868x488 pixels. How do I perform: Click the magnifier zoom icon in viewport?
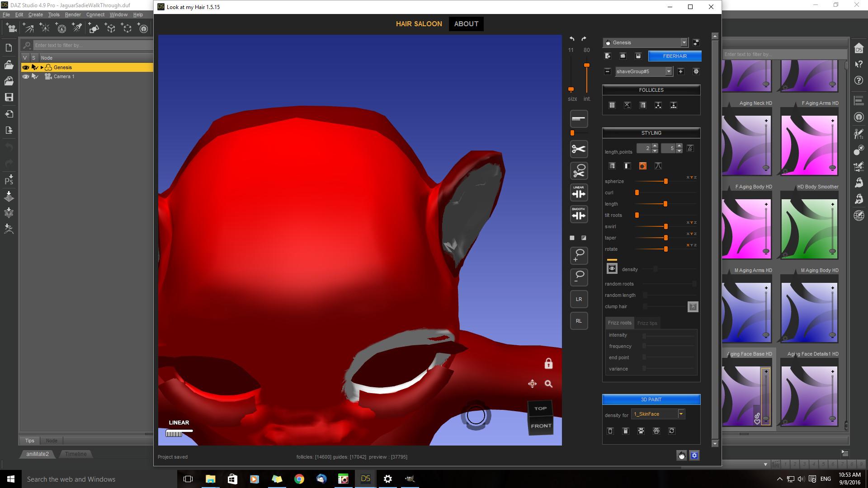point(548,384)
